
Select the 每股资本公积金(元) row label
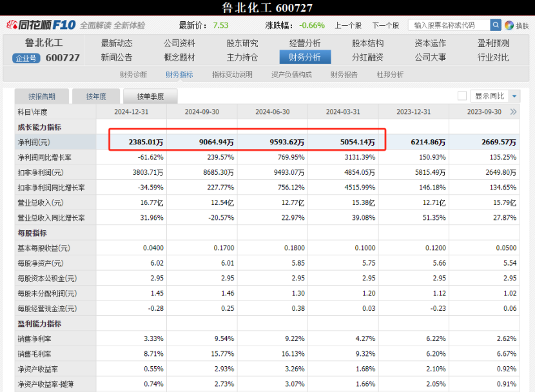click(48, 279)
